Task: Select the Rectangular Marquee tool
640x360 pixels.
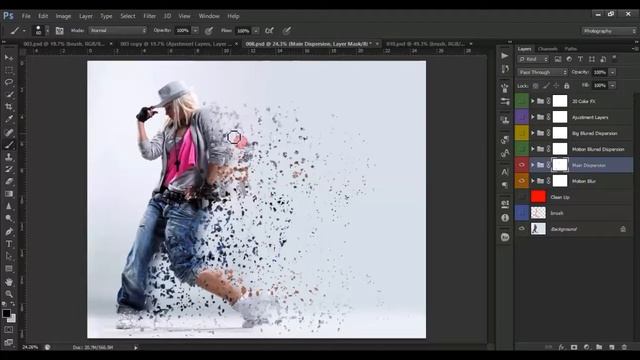Action: 9,70
